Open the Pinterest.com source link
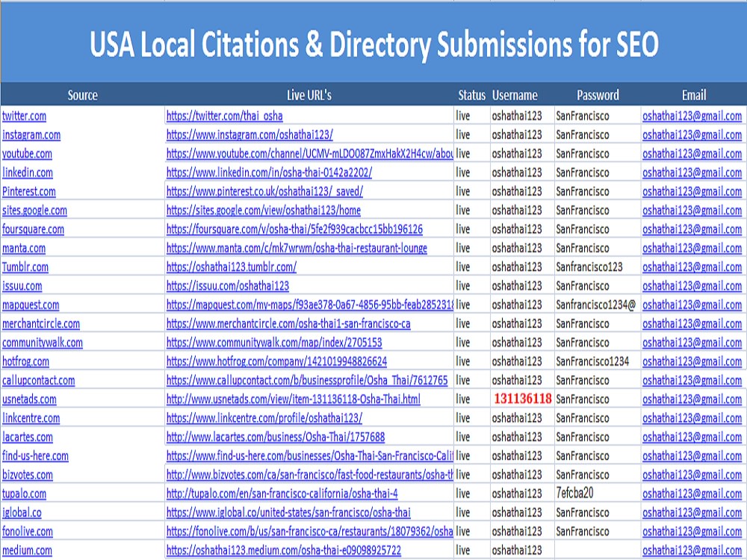 29,191
